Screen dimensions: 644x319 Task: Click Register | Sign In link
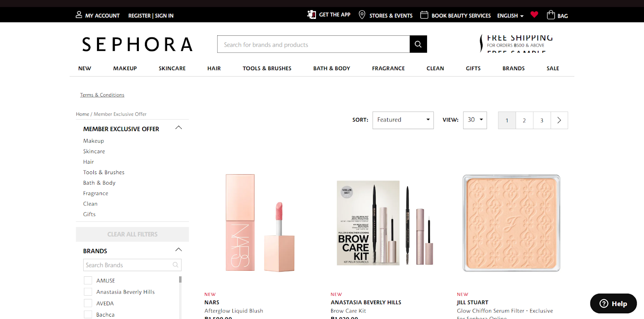(151, 16)
